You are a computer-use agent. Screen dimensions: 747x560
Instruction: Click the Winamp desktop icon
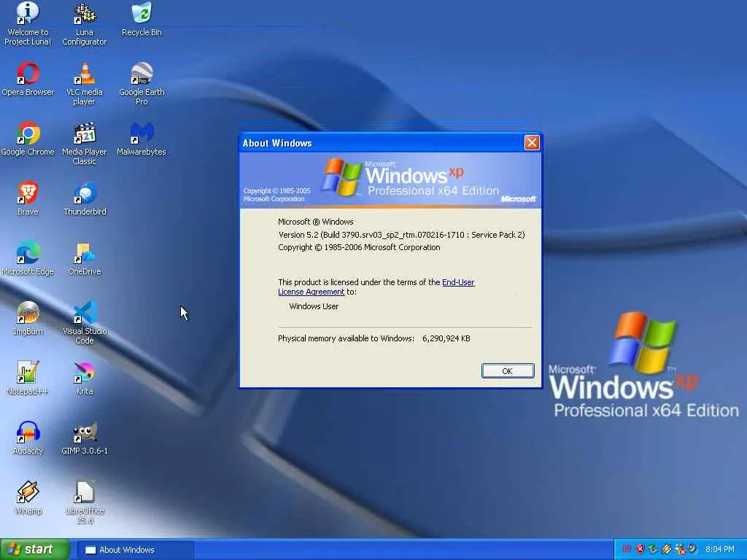point(28,498)
